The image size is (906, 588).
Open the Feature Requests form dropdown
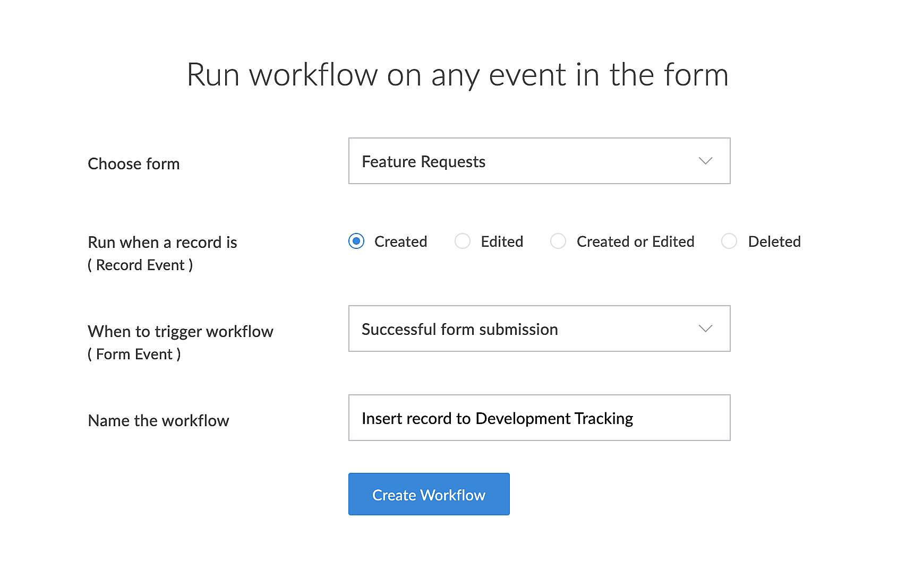(x=539, y=161)
